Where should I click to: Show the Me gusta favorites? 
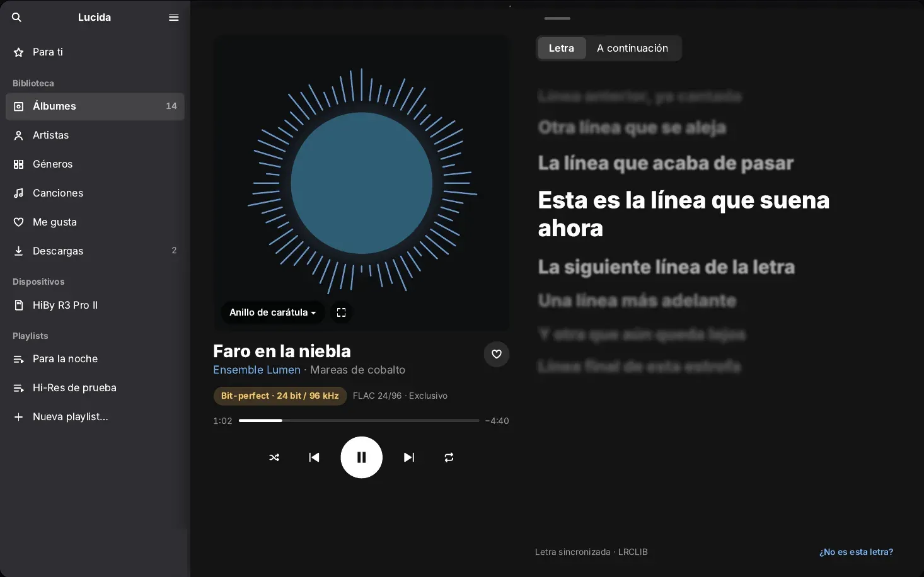click(95, 222)
